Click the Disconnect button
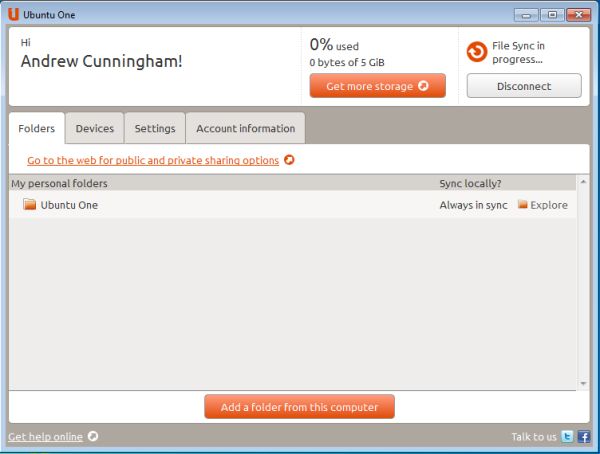 pos(524,86)
